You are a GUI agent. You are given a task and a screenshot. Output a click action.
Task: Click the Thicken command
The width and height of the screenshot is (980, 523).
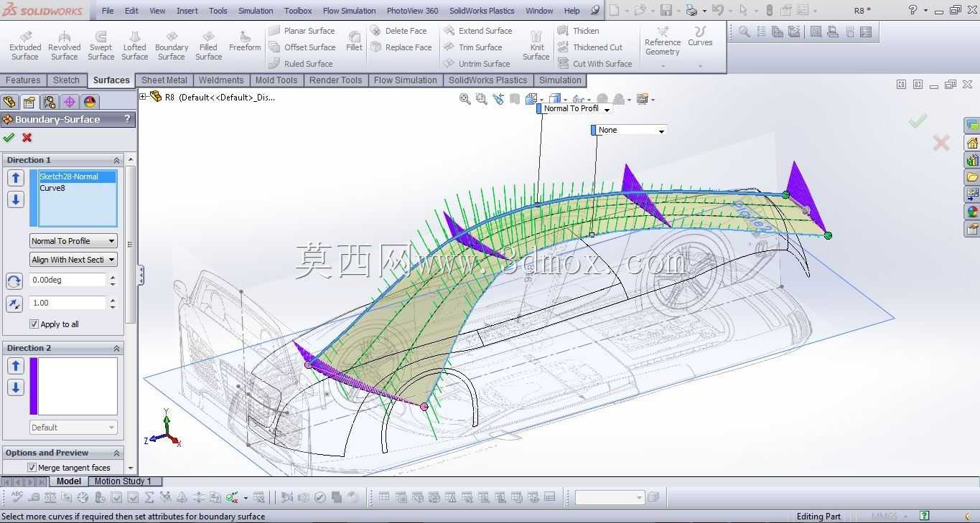click(579, 31)
